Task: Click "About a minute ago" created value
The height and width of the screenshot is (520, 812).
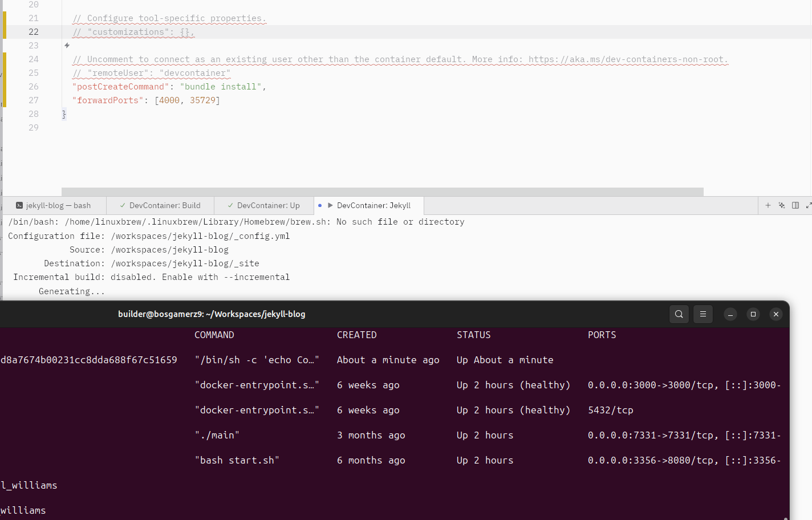Action: [x=388, y=360]
